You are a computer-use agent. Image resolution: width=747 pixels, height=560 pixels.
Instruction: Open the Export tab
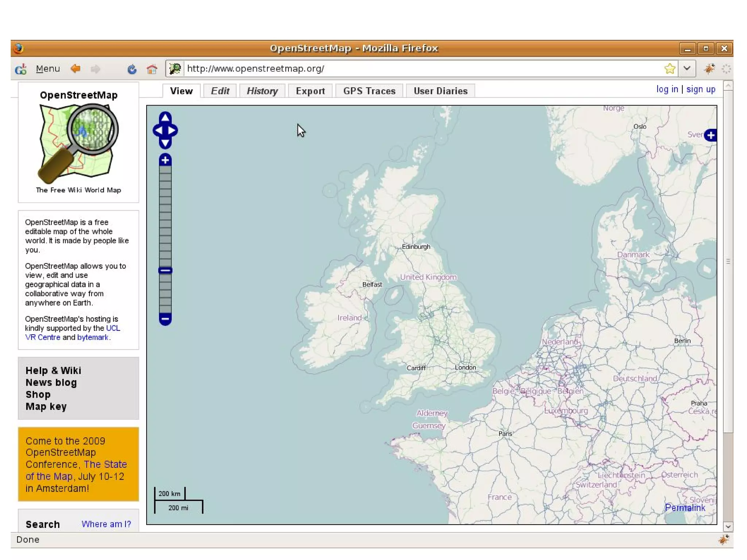[310, 91]
